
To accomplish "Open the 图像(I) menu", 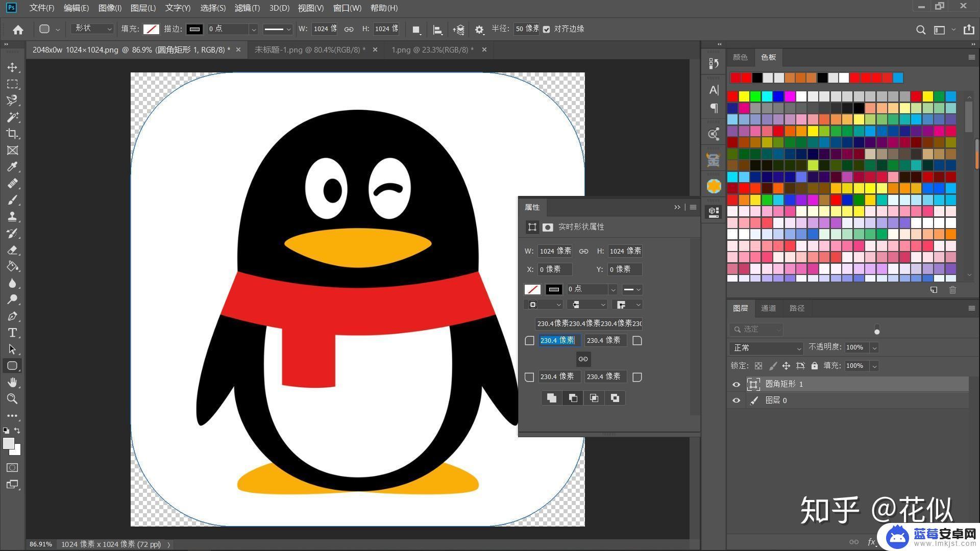I will pyautogui.click(x=110, y=8).
